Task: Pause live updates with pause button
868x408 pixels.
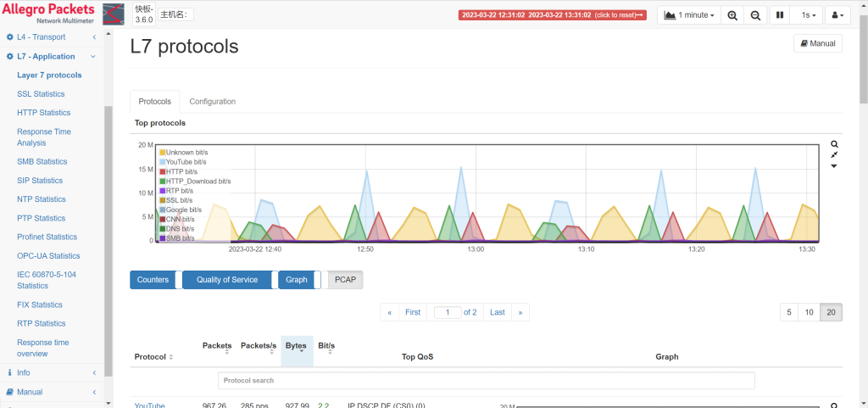Action: click(x=781, y=15)
